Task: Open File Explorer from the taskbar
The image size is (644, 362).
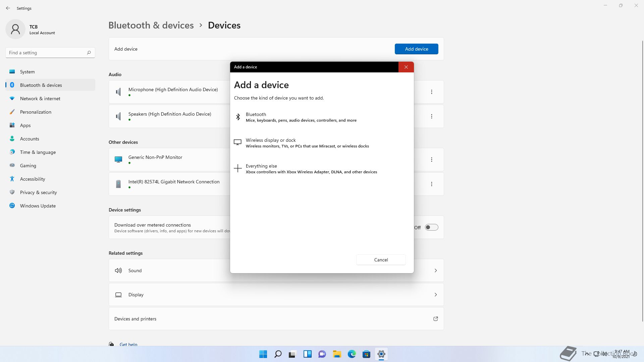Action: pos(337,354)
